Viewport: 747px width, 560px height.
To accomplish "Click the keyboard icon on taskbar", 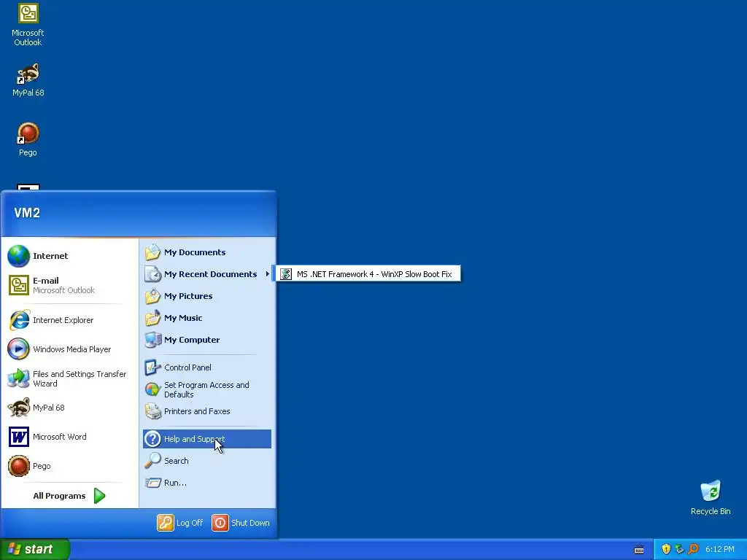I will [639, 550].
